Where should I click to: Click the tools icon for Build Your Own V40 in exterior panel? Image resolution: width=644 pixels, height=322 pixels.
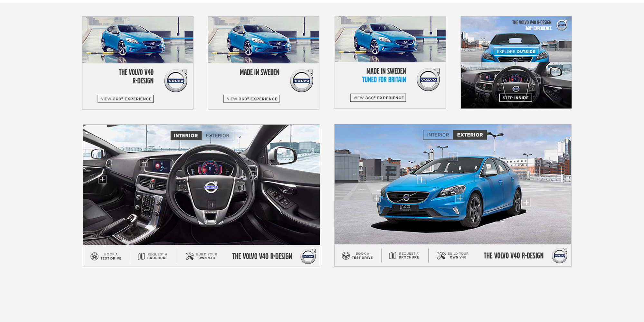pos(441,256)
